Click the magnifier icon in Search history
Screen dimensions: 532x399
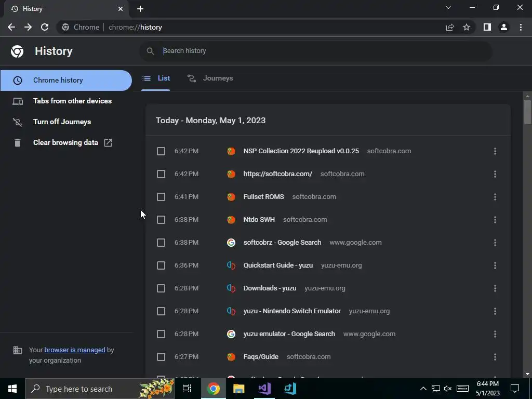[150, 51]
